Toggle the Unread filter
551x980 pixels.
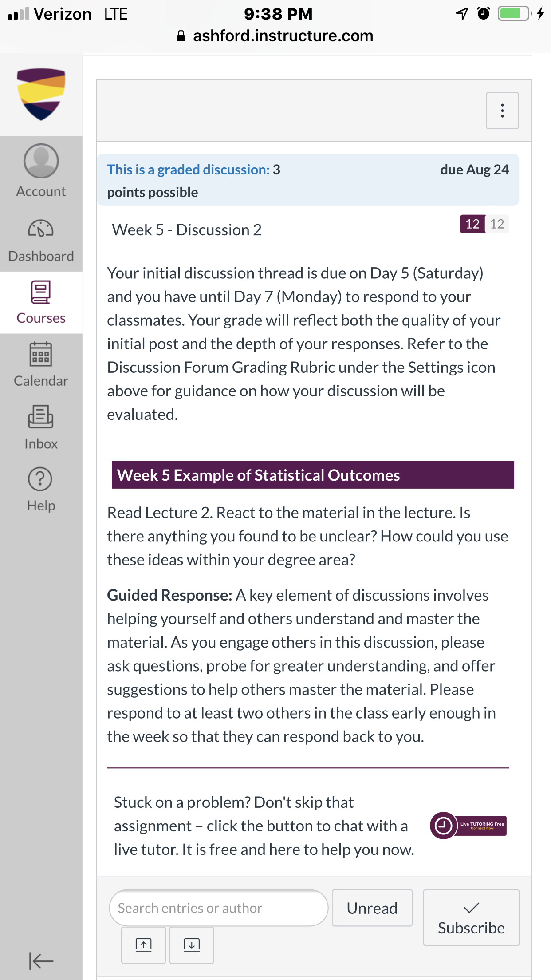coord(372,908)
